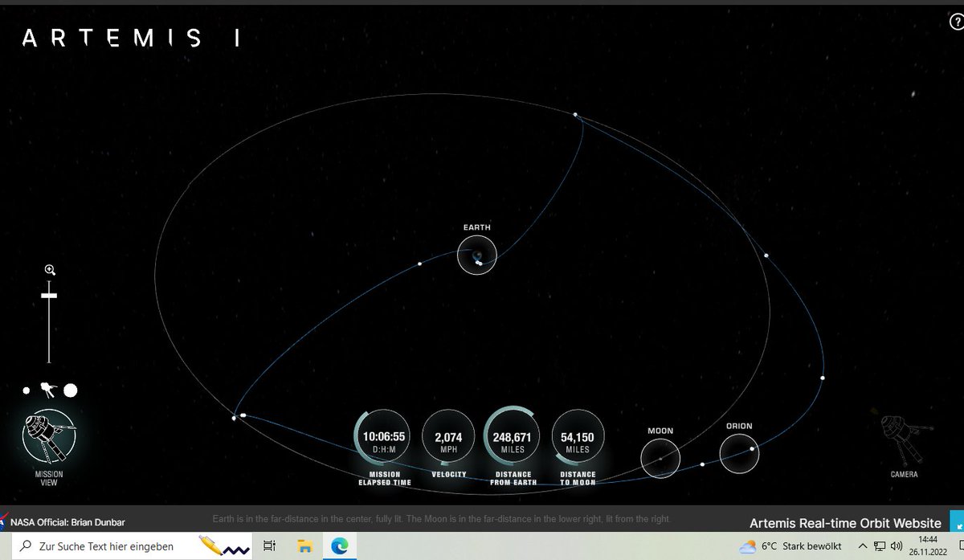Click the NASA logo in footer
The image size is (964, 560).
click(4, 522)
